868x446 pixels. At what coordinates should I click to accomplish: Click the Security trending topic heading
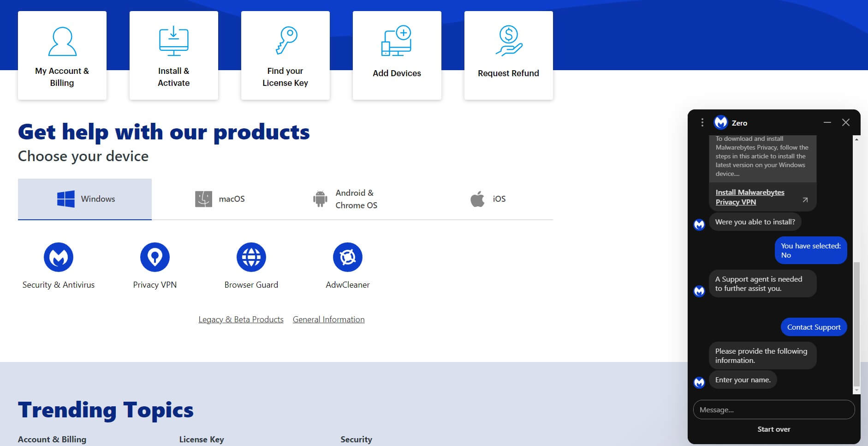coord(356,440)
